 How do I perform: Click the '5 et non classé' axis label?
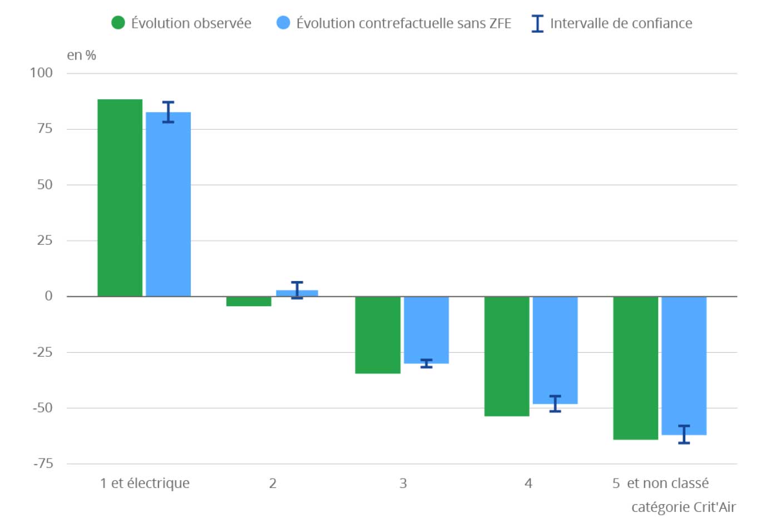[661, 483]
